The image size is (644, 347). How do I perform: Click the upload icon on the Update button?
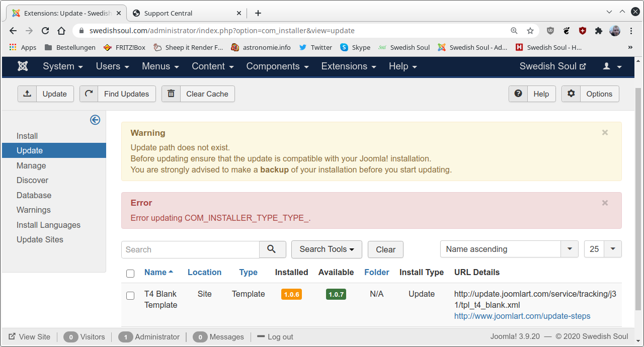(x=28, y=94)
